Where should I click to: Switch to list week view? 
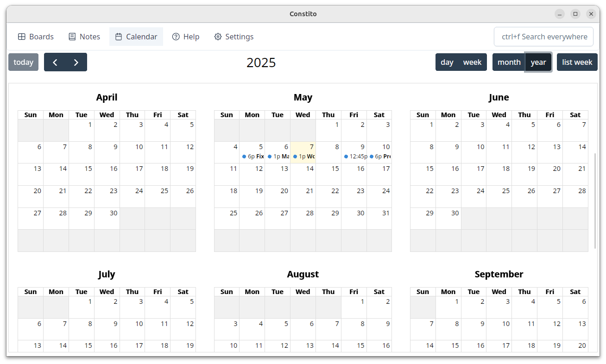(577, 62)
